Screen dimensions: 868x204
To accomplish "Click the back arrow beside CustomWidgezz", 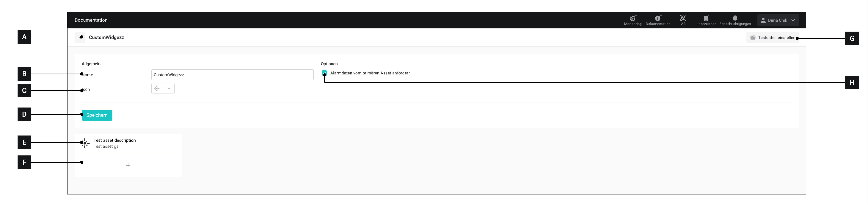I will pyautogui.click(x=80, y=37).
